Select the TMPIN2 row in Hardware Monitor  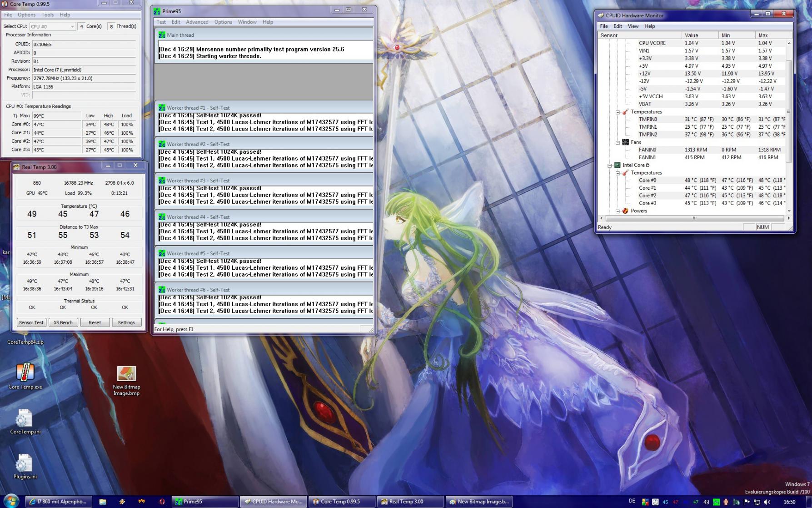coord(692,135)
